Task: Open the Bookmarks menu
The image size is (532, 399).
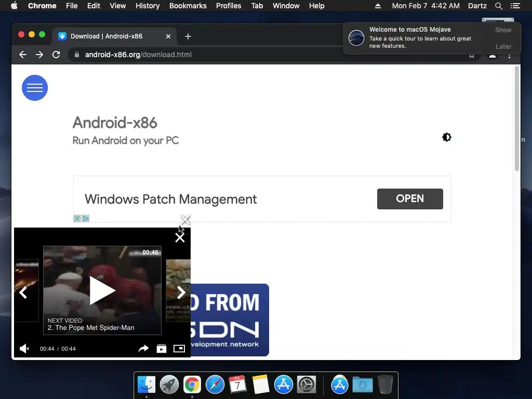Action: (x=188, y=6)
